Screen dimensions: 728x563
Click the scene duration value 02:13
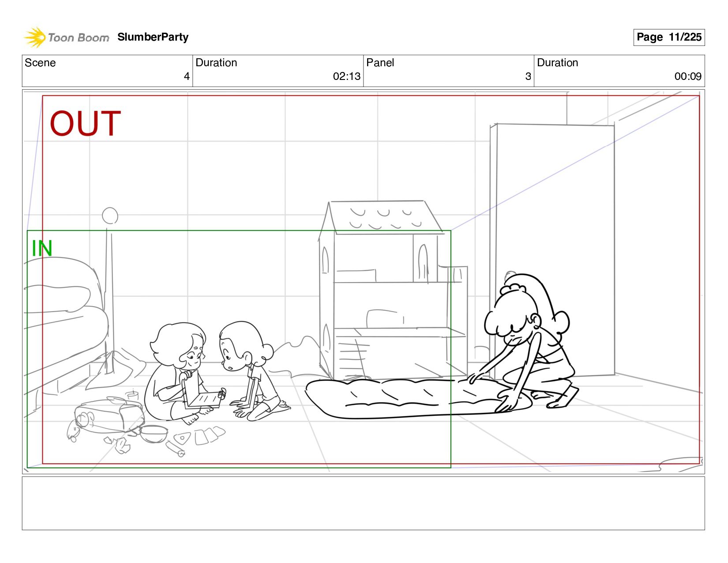pyautogui.click(x=347, y=76)
